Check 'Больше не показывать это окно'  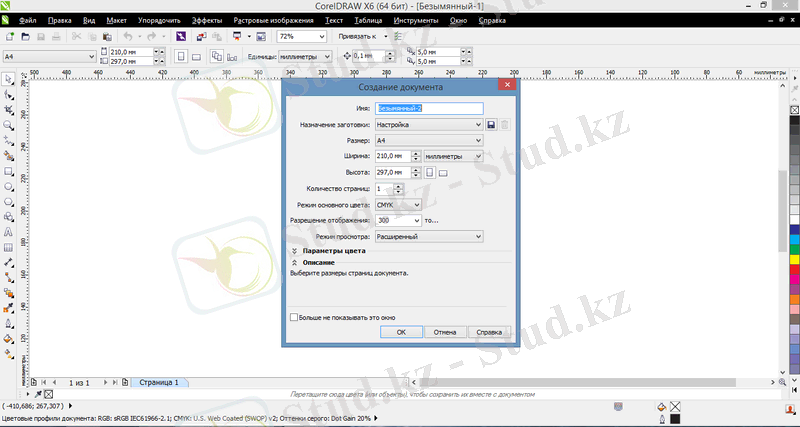click(294, 317)
